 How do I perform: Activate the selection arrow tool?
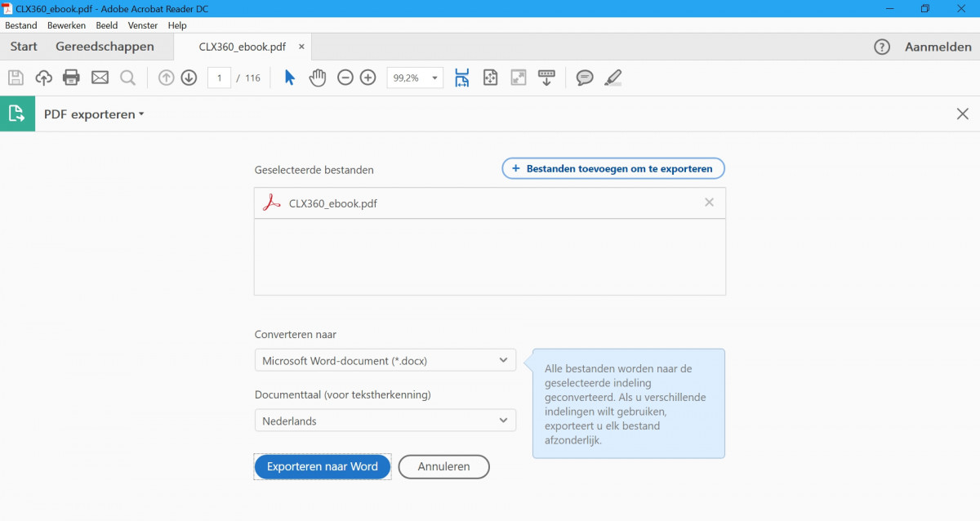tap(289, 78)
